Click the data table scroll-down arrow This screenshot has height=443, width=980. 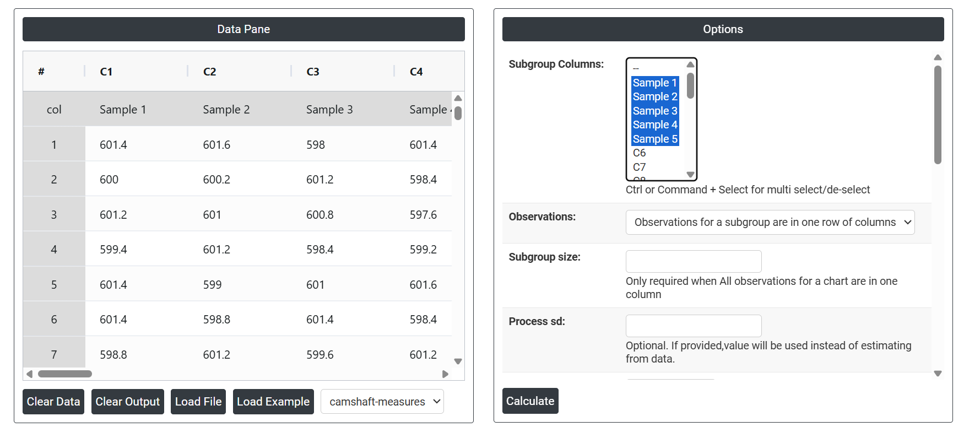click(x=458, y=361)
